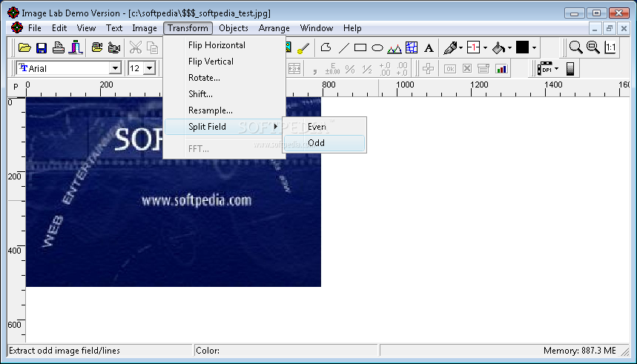Zoom in with the magnifier icon
Viewport: 637px width, 364px height.
(575, 47)
